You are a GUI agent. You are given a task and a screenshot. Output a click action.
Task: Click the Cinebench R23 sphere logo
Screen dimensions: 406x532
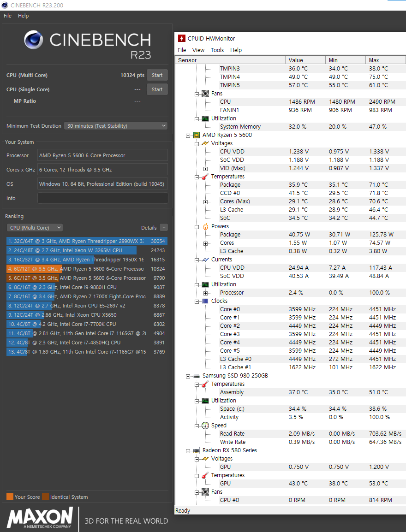[34, 40]
